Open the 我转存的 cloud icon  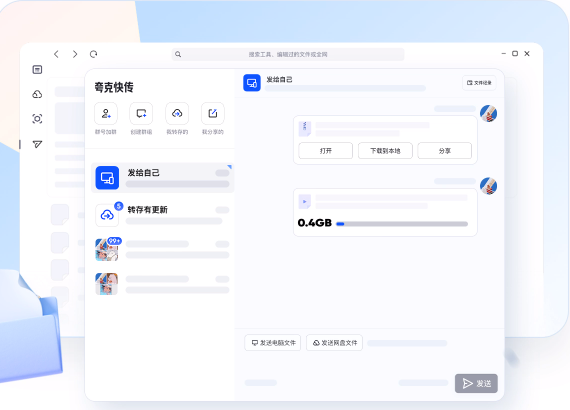(177, 113)
